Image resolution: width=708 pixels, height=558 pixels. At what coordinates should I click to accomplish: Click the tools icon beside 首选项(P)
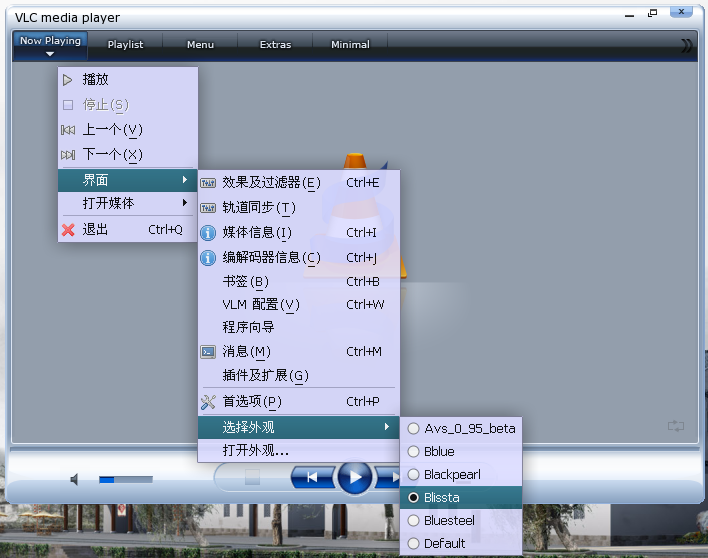click(208, 402)
